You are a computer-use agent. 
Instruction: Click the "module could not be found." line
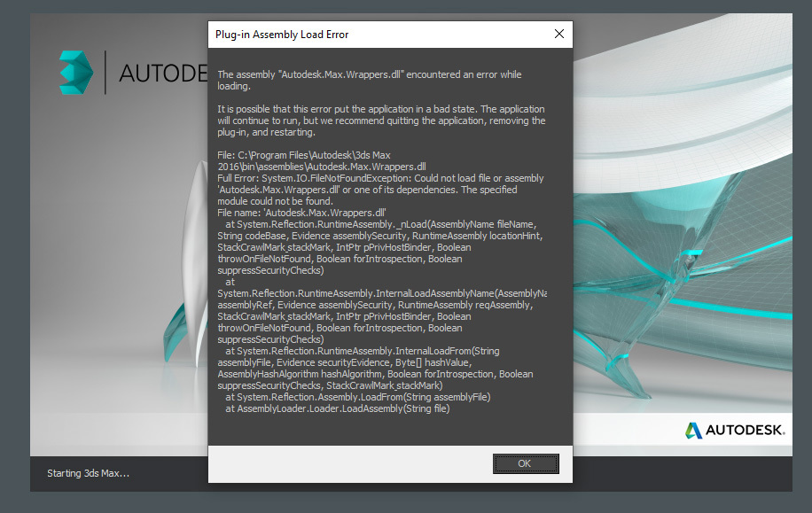[x=275, y=201]
